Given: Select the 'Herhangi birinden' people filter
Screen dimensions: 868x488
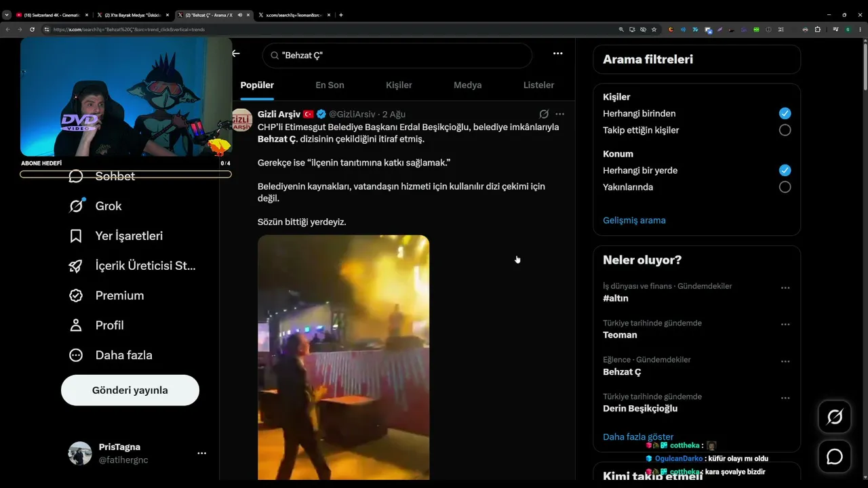Looking at the screenshot, I should [x=785, y=113].
